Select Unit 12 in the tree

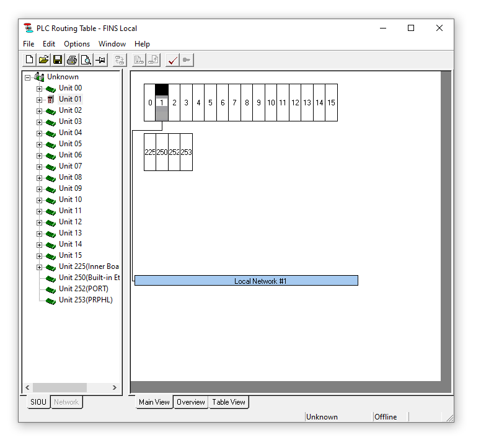pos(70,222)
